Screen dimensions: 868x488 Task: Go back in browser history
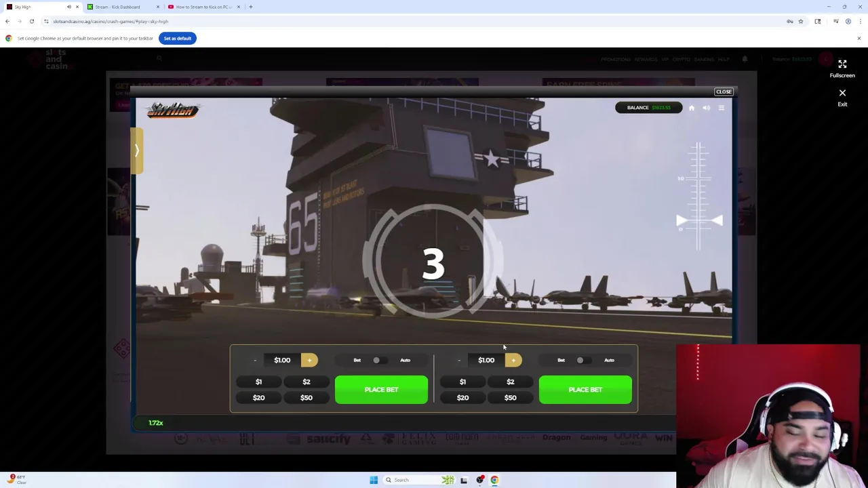(x=7, y=21)
